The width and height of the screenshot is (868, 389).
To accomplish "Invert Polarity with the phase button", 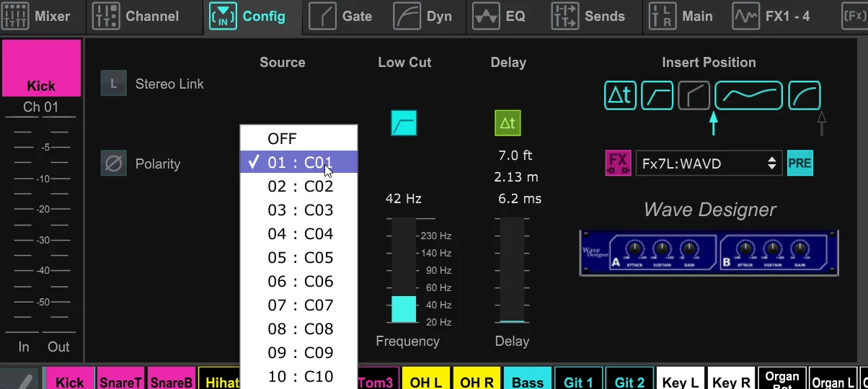I will coord(114,164).
